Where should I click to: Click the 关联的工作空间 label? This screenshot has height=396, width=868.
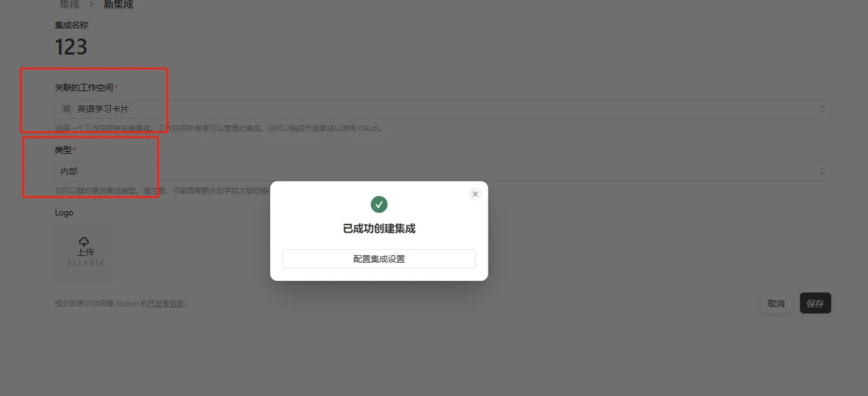pos(84,88)
